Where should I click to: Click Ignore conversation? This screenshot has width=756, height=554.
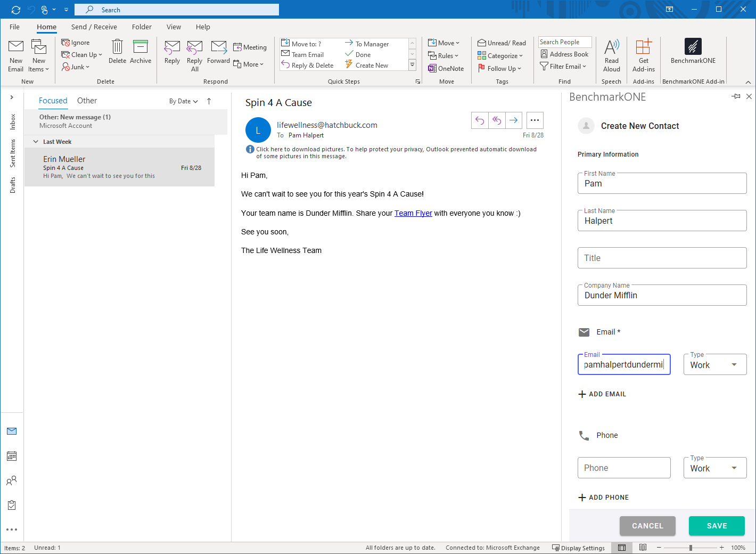[76, 43]
